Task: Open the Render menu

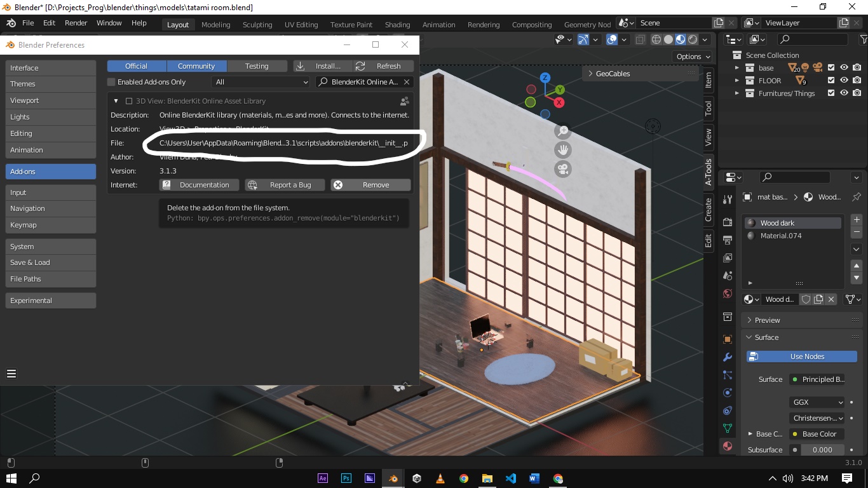Action: tap(76, 23)
